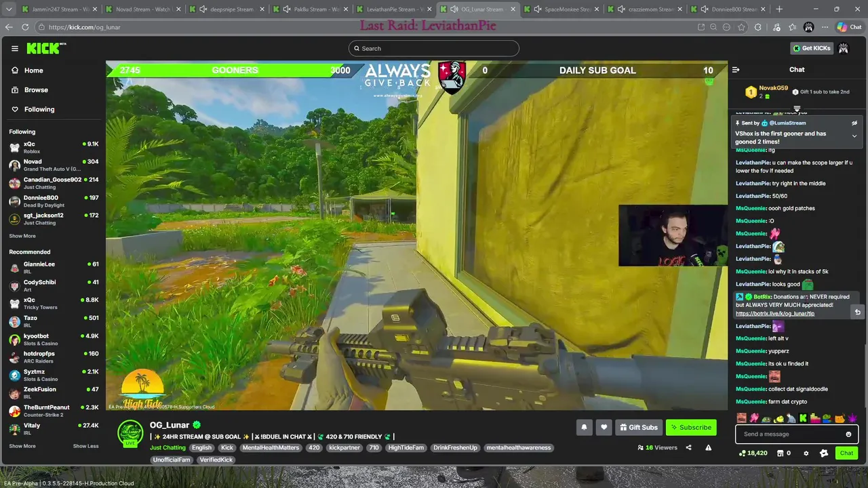Open GiannieLee recommended channel

(x=54, y=267)
